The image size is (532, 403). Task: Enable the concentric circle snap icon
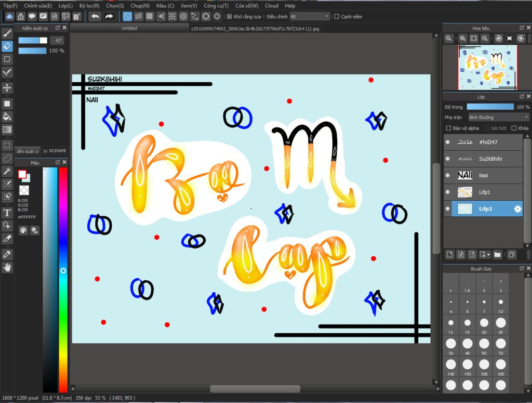click(x=183, y=16)
